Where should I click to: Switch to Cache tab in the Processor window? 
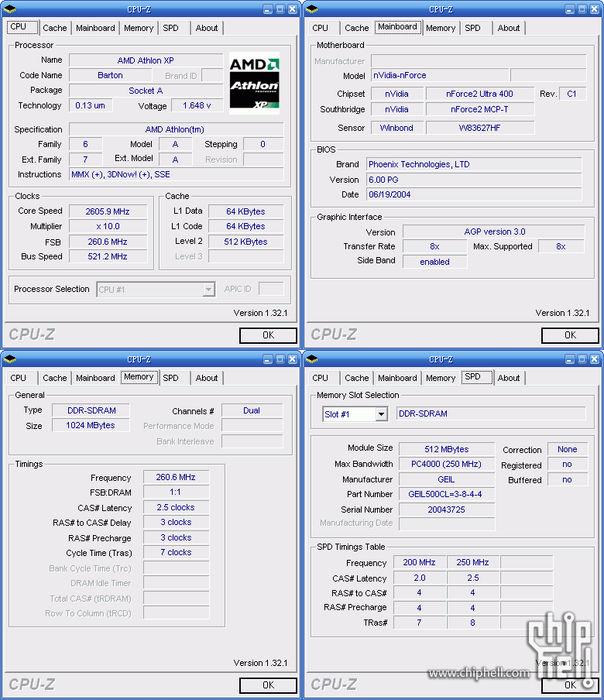click(55, 28)
